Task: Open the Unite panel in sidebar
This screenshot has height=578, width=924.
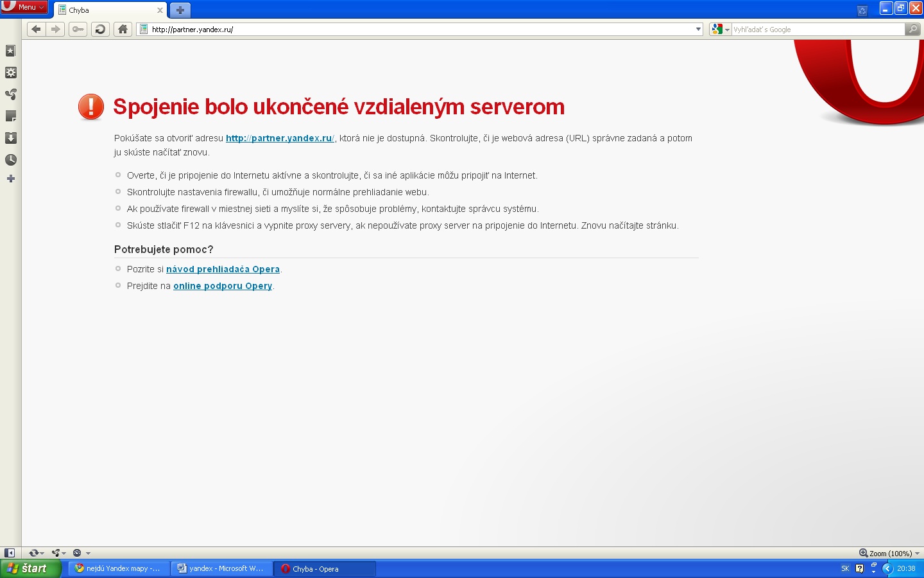Action: [10, 94]
